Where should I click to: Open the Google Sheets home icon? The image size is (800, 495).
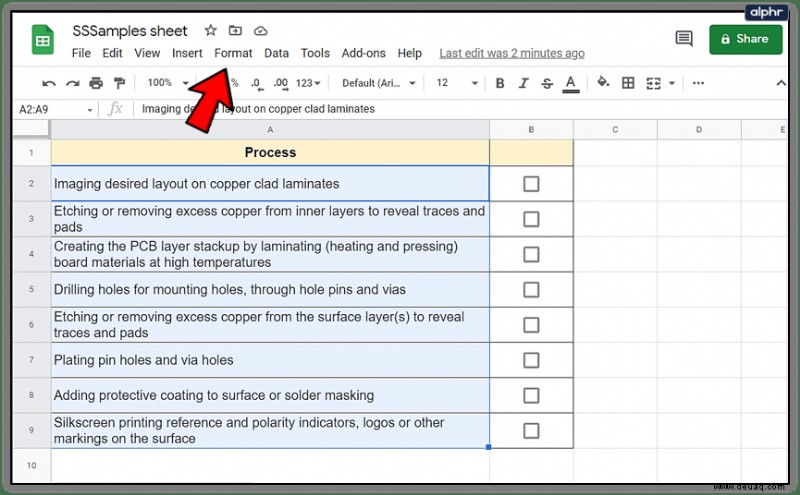click(43, 40)
